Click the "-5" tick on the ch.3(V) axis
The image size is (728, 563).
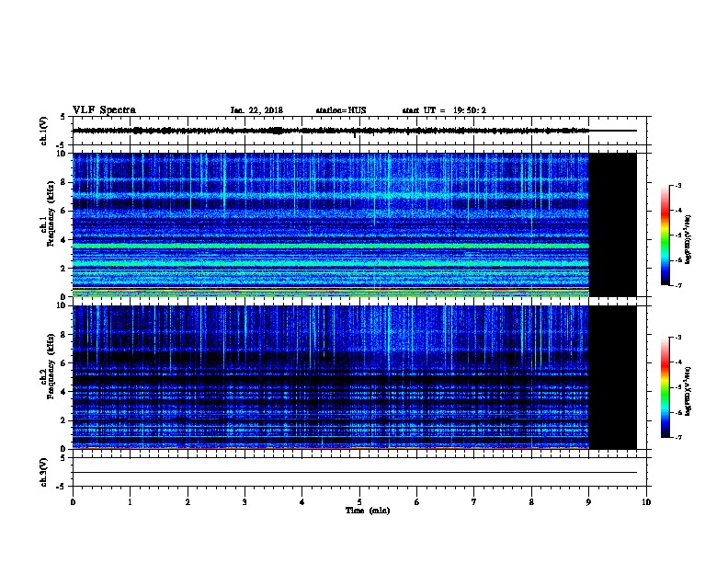point(62,487)
